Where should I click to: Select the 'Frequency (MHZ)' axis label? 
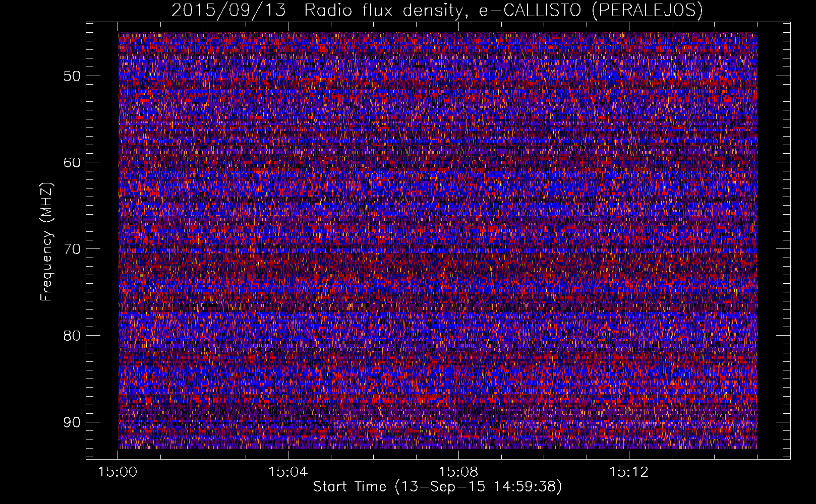(46, 242)
